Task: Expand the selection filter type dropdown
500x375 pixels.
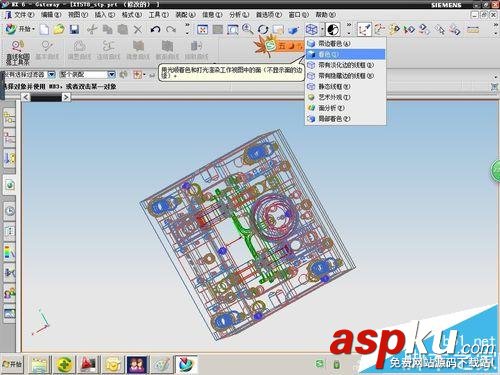Action: pyautogui.click(x=52, y=74)
